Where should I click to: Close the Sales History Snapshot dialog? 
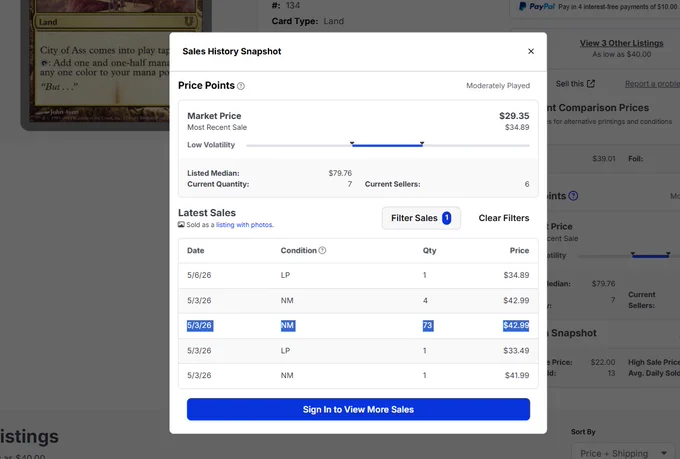pos(531,51)
